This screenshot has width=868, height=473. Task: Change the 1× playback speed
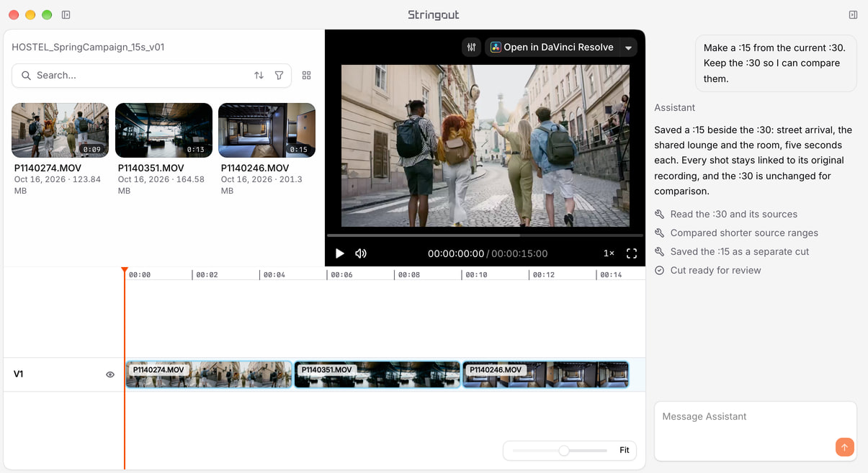[x=609, y=253]
